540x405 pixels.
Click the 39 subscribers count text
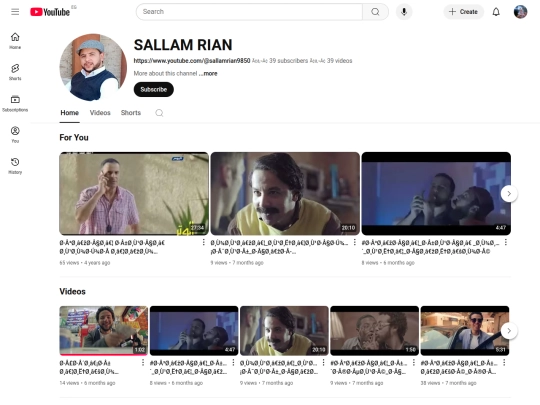click(x=288, y=61)
